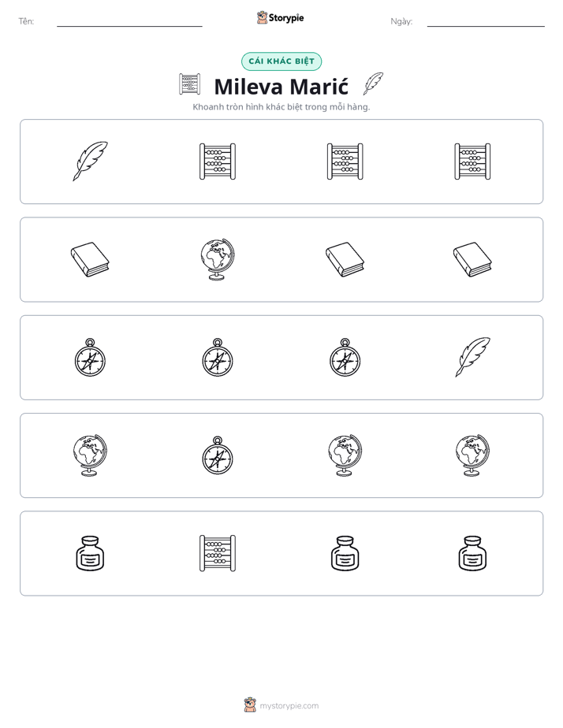Click the last book in second row

point(472,259)
